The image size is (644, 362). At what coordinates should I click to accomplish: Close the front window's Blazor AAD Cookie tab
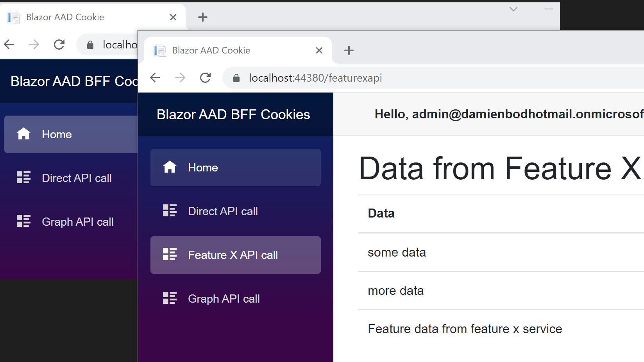pyautogui.click(x=319, y=50)
